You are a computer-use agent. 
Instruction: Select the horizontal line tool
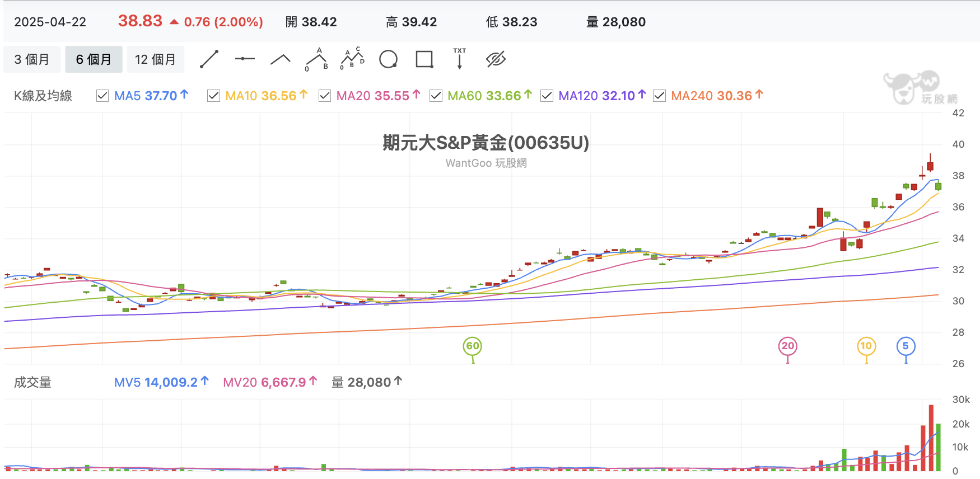245,59
